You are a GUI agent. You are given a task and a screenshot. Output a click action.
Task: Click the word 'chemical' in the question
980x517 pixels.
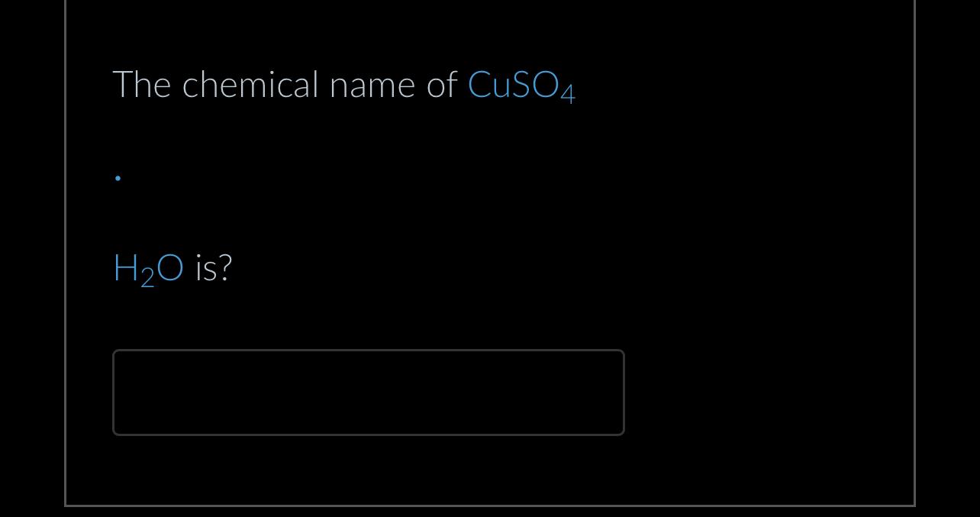pos(252,84)
